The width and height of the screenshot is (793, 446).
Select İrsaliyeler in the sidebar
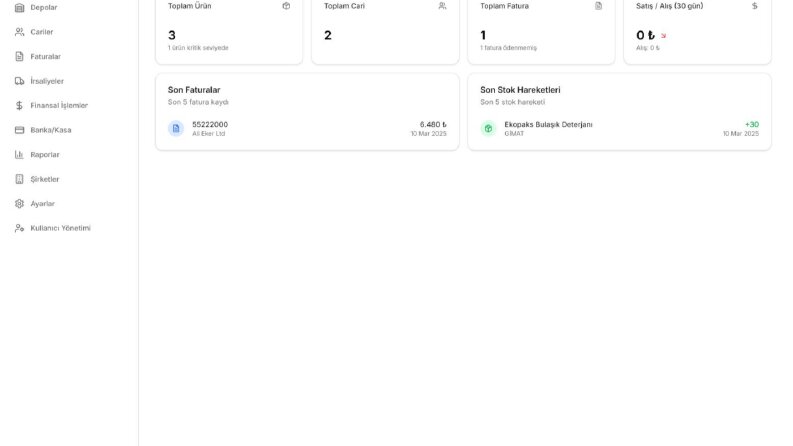click(x=47, y=81)
